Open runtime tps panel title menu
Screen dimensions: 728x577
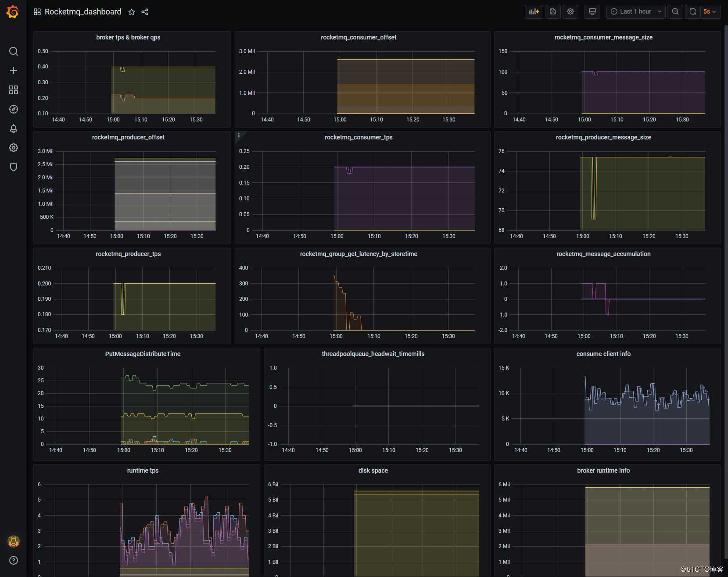pyautogui.click(x=143, y=470)
